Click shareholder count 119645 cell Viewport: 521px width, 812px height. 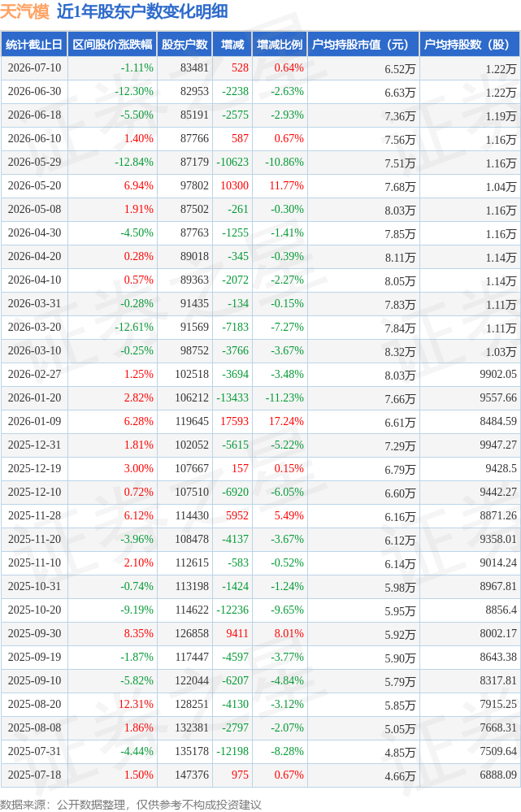tap(192, 422)
